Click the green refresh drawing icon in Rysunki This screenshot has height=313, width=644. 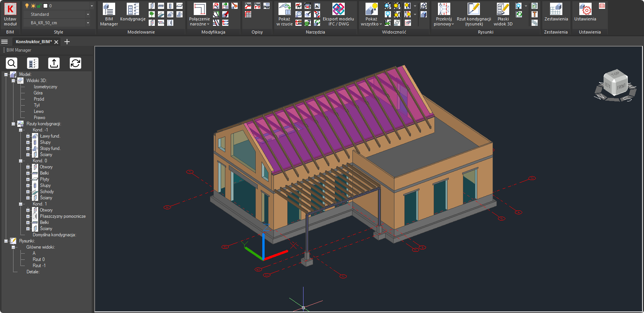pyautogui.click(x=519, y=14)
